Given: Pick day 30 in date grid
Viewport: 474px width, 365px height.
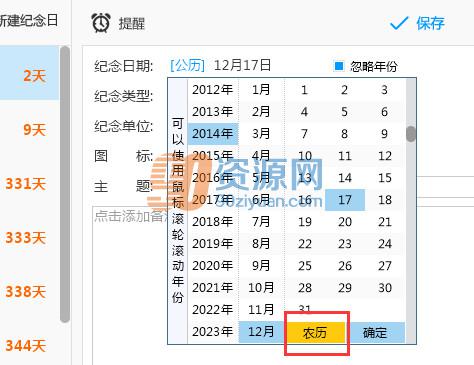Looking at the screenshot, I should (x=385, y=288).
